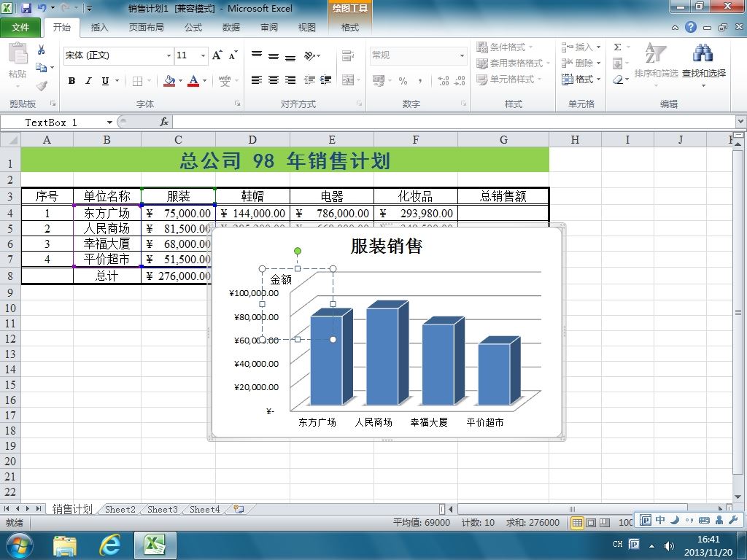Align text left in alignment group
The image size is (747, 560).
coord(257,80)
